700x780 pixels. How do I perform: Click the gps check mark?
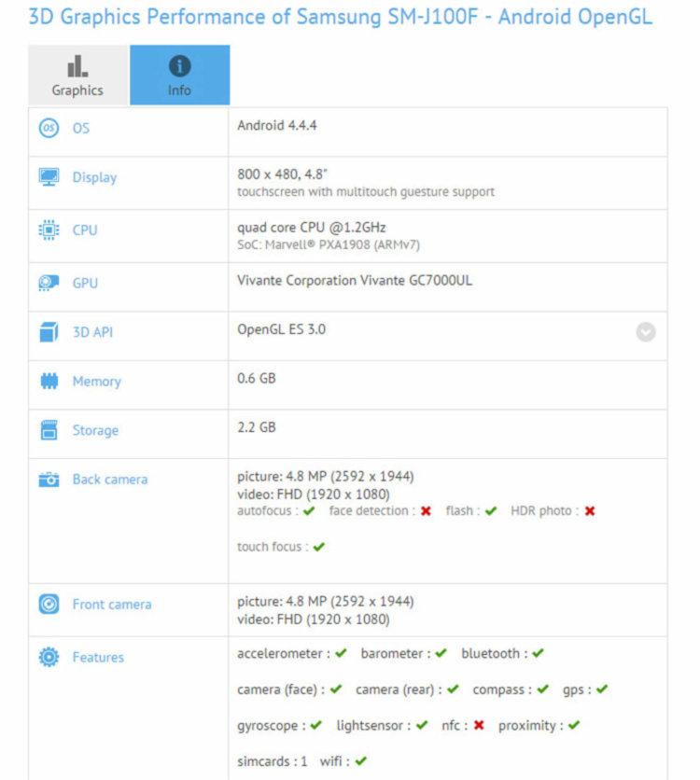click(x=602, y=689)
